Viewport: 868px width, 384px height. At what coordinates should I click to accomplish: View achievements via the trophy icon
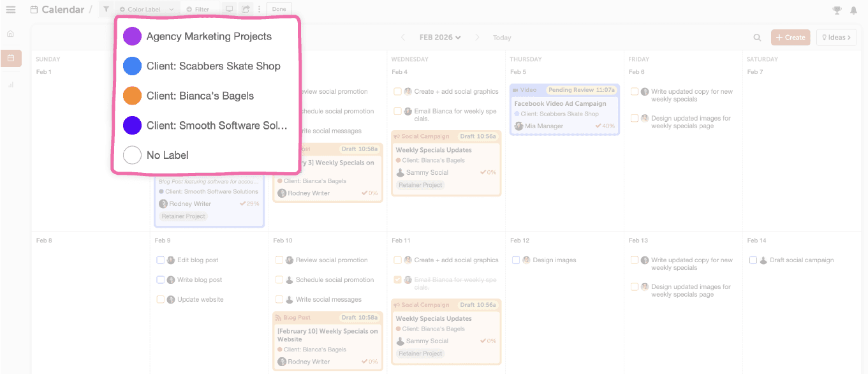[837, 10]
